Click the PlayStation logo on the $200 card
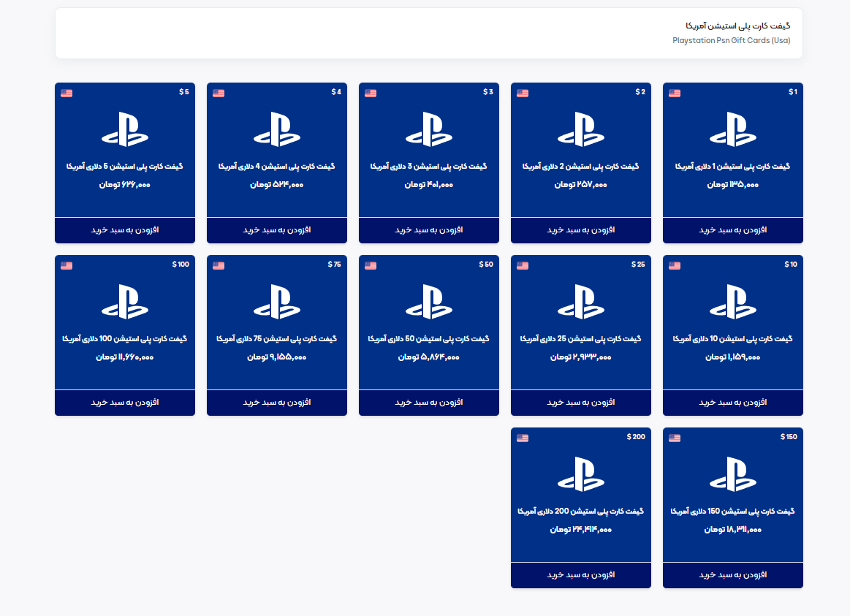This screenshot has height=616, width=850. pos(581,474)
